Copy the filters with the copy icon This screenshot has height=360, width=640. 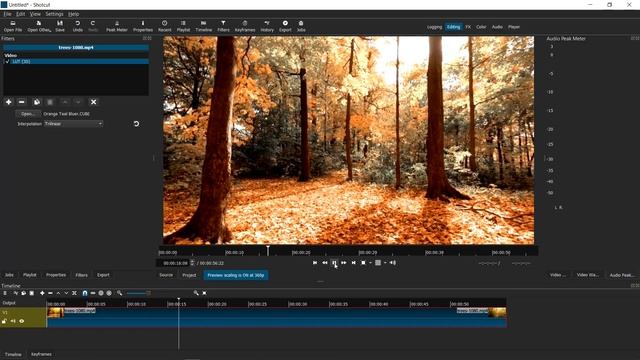(37, 102)
